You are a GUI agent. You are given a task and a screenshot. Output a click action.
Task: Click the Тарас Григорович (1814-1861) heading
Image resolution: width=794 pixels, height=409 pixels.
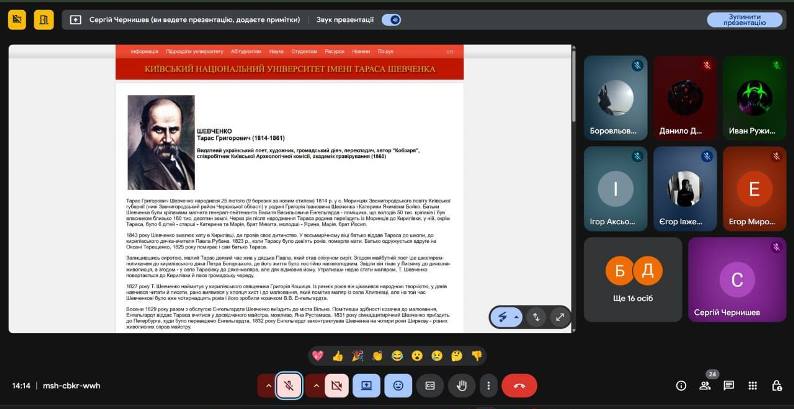click(x=241, y=138)
